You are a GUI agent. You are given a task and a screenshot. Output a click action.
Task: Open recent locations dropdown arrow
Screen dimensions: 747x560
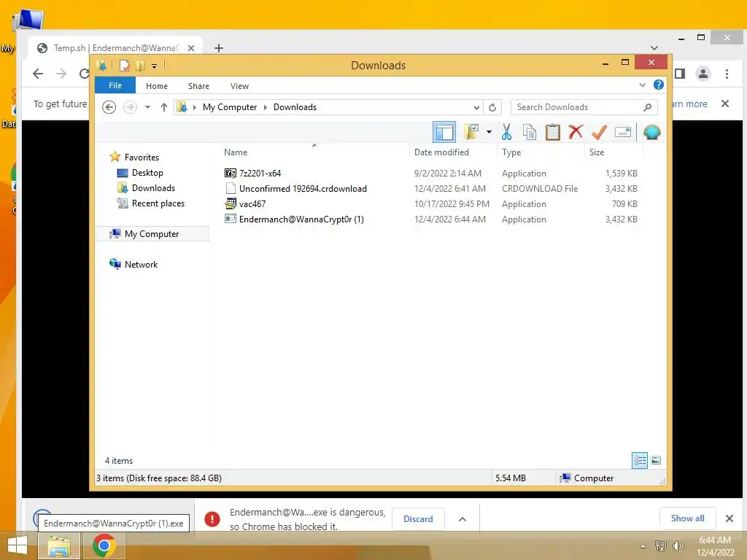pos(147,107)
